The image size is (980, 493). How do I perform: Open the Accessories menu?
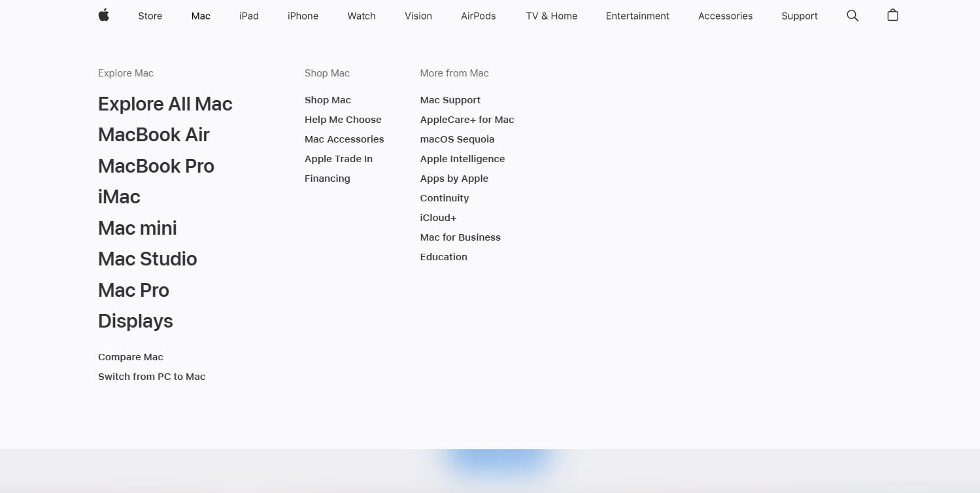[725, 16]
